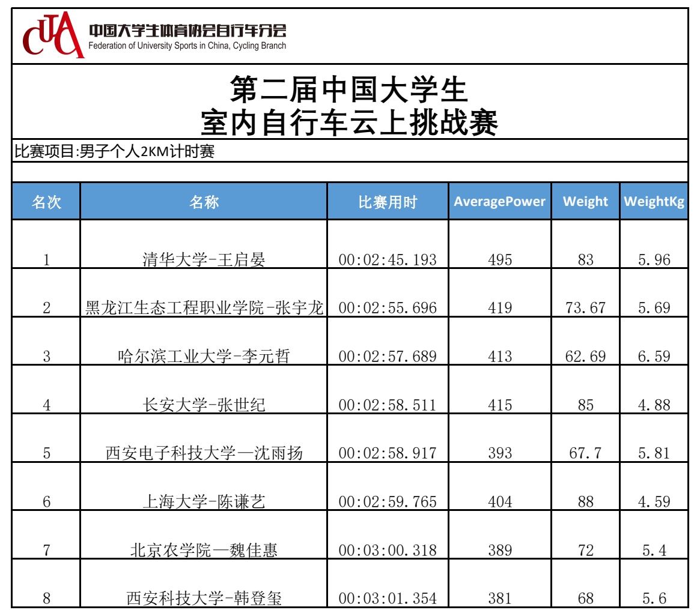Click the CUCA red logo
This screenshot has height=610, width=700.
coord(53,35)
